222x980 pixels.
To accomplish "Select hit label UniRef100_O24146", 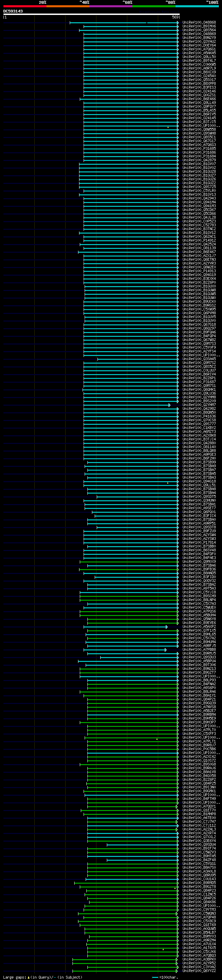I will click(x=199, y=91).
